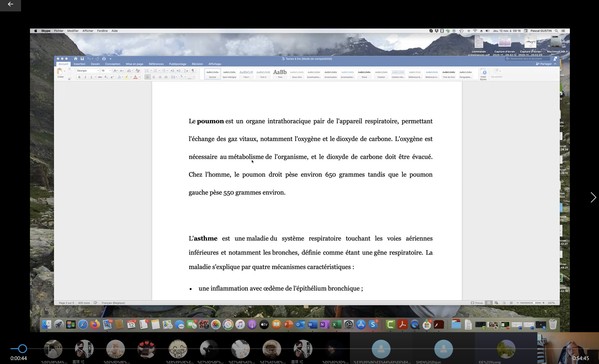Switch to the Insertion ribbon tab

click(x=79, y=64)
